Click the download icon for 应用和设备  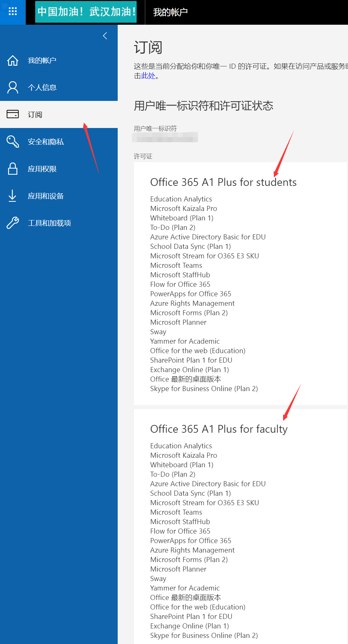[13, 196]
